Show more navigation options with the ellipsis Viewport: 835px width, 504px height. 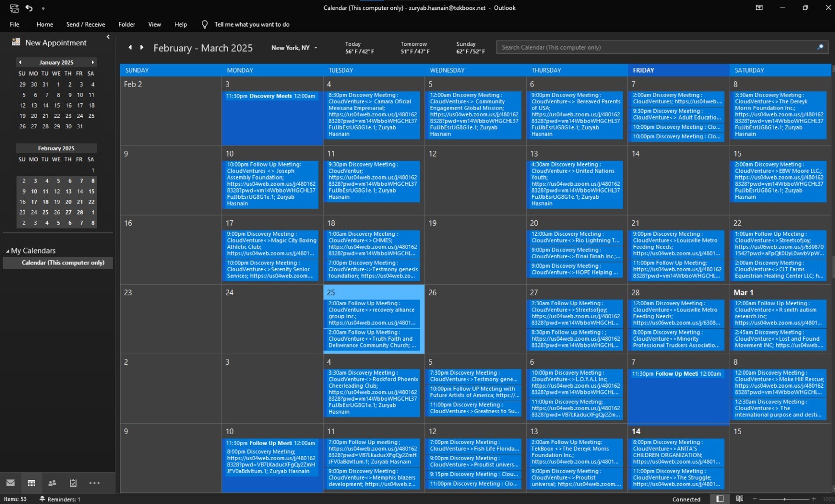tap(94, 483)
